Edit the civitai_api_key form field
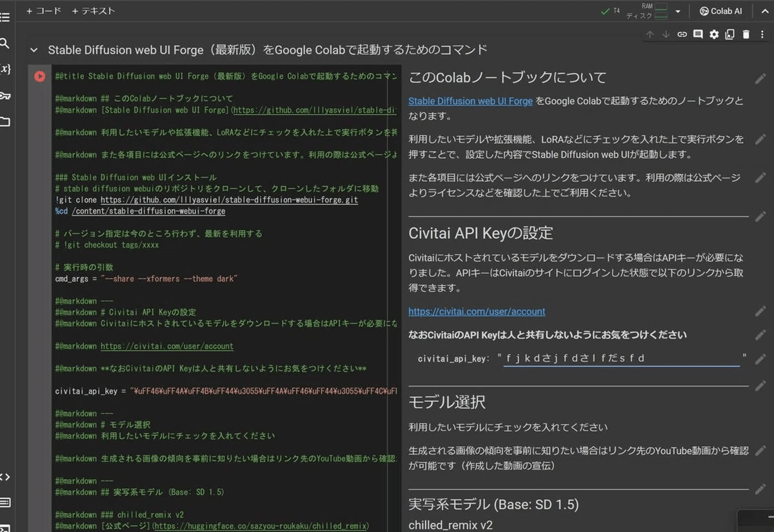 [760, 359]
